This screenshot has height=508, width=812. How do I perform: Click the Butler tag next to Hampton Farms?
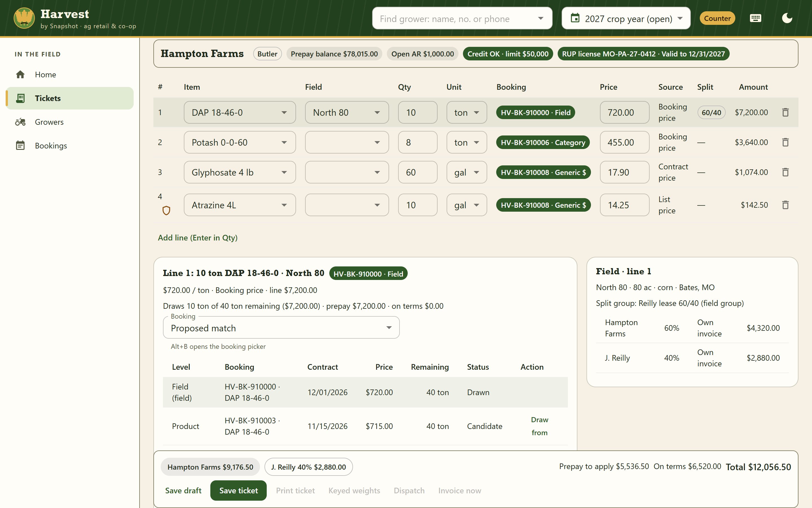click(267, 54)
